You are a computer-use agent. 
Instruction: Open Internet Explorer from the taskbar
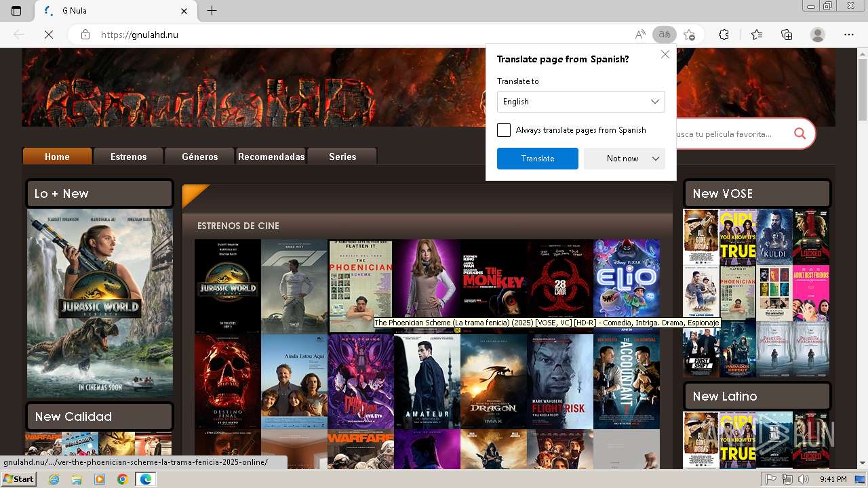(54, 479)
